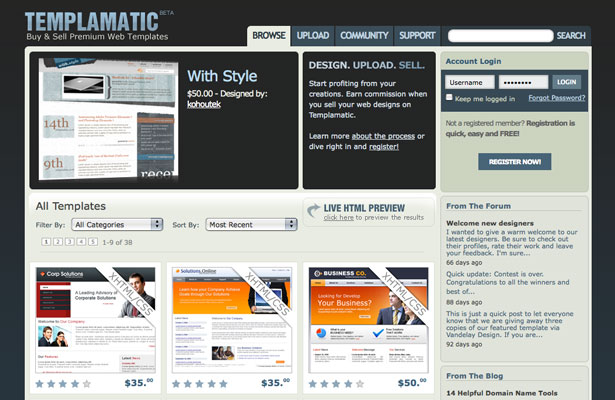Viewport: 615px width, 400px height.
Task: Open the With Style title link
Action: [222, 76]
